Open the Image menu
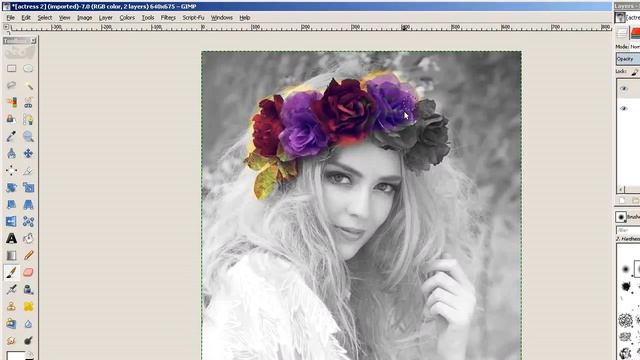Image resolution: width=640 pixels, height=360 pixels. [x=84, y=18]
